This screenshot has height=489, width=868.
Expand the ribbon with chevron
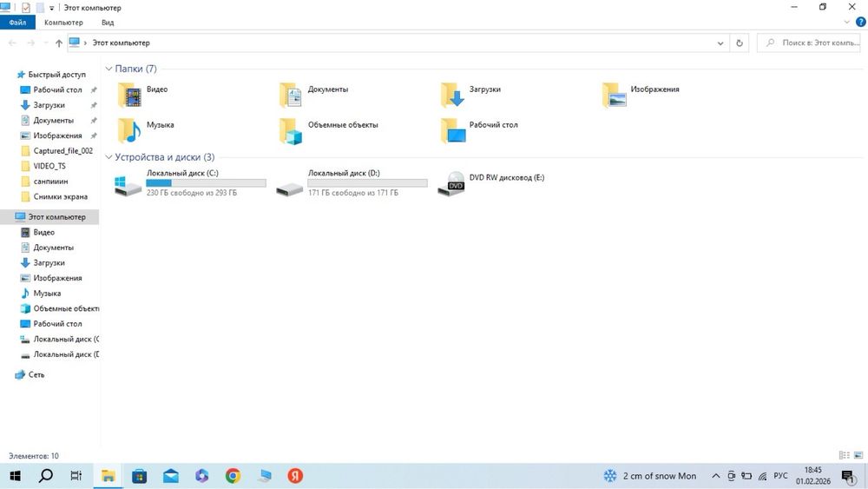click(846, 23)
